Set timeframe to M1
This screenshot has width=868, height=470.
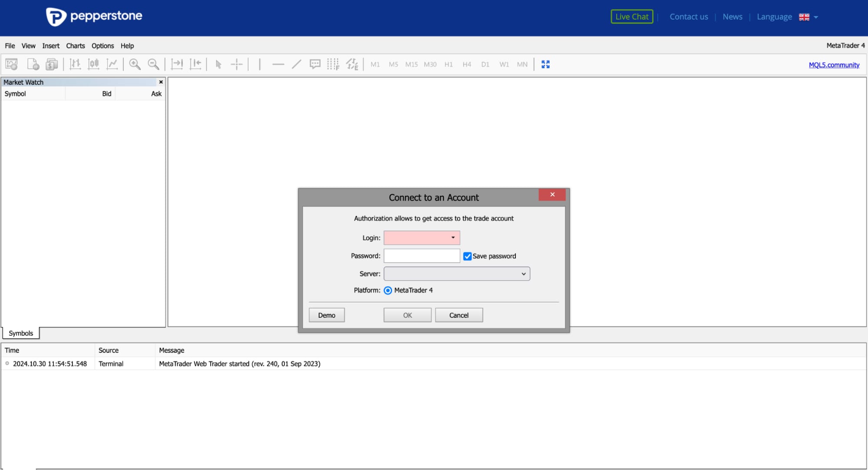coord(375,64)
